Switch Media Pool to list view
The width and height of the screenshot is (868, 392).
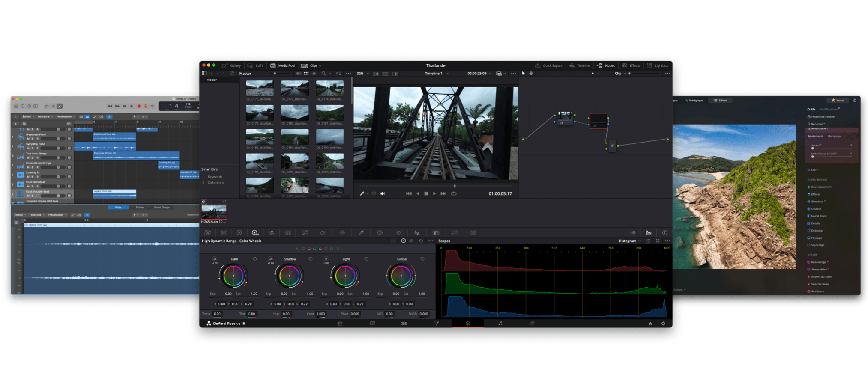pyautogui.click(x=314, y=74)
